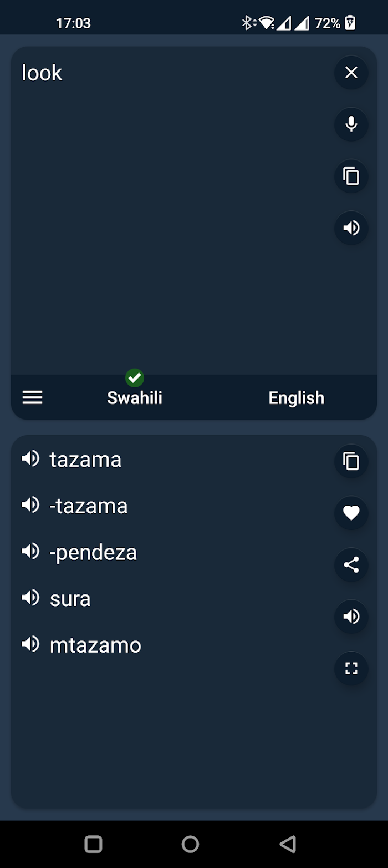Play pronunciation of "-tazama"
388x868 pixels.
30,505
